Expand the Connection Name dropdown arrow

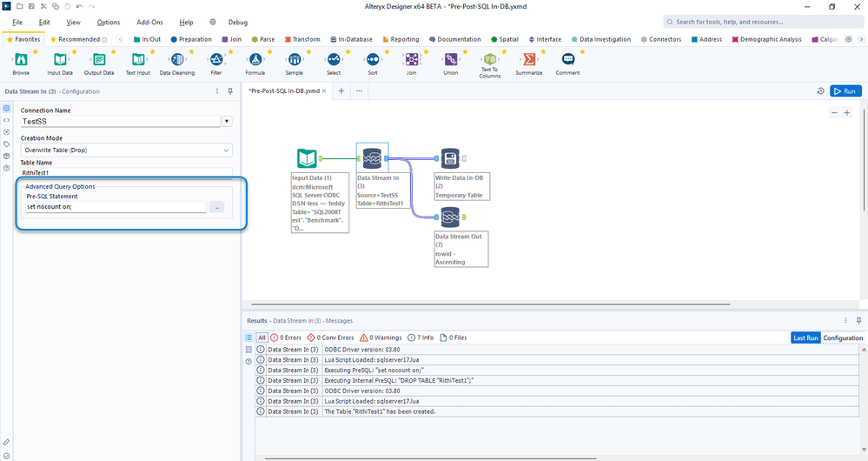(x=227, y=121)
